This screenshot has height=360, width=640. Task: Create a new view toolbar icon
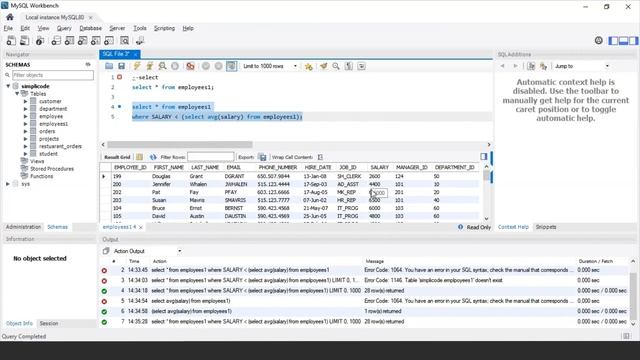tap(82, 41)
